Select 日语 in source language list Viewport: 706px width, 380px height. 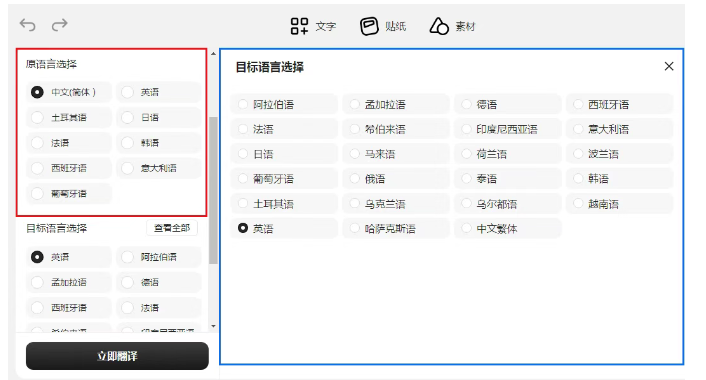158,118
